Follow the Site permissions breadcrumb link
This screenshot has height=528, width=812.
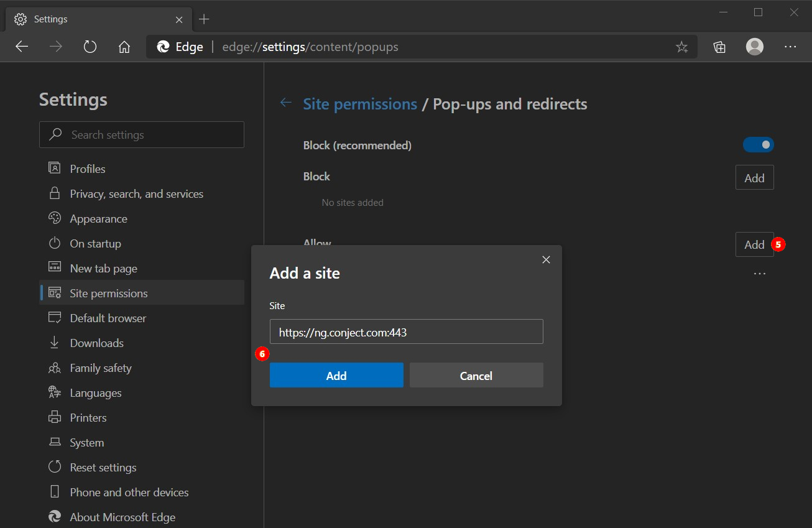click(x=360, y=104)
